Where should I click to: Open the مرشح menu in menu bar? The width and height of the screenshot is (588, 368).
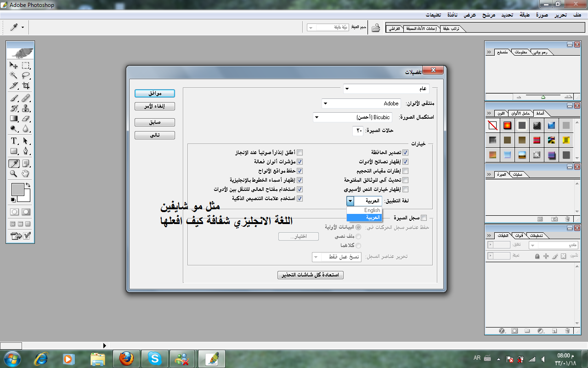pos(488,15)
